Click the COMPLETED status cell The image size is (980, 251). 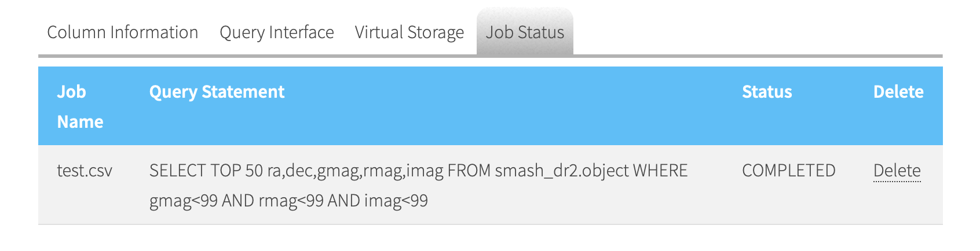pyautogui.click(x=789, y=171)
